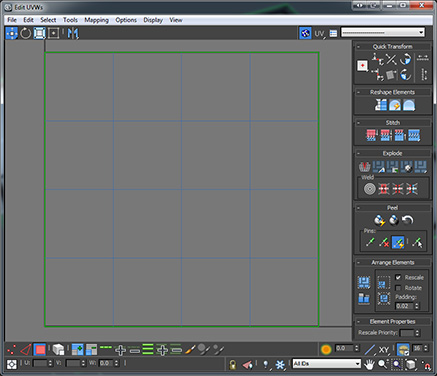Open the All IDs material dropdown
Image resolution: width=437 pixels, height=376 pixels.
coord(326,364)
